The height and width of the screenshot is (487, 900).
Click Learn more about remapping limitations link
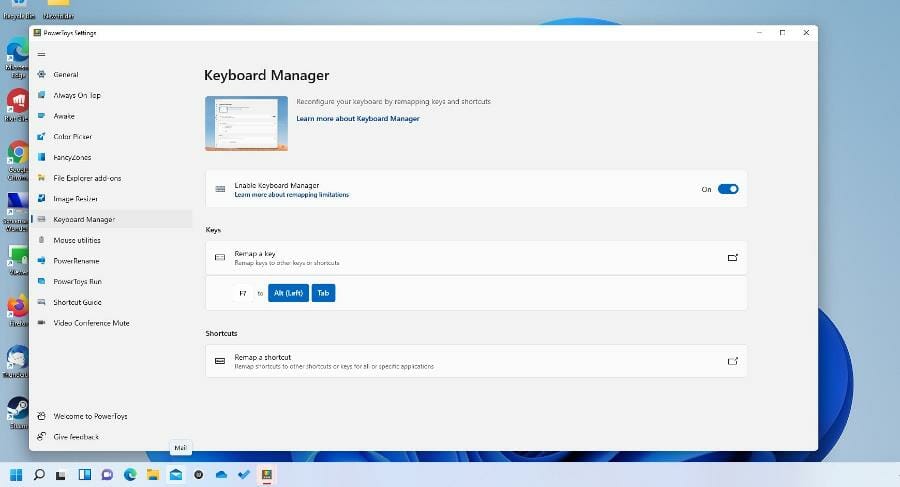point(291,195)
